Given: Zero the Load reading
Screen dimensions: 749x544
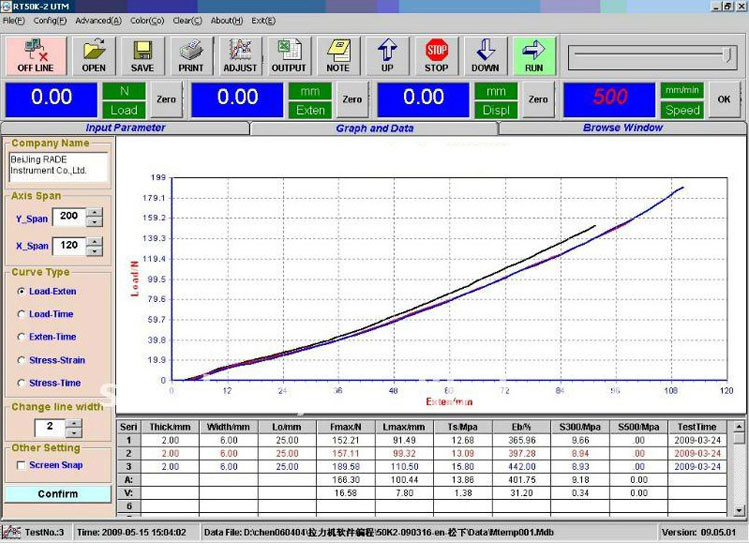Looking at the screenshot, I should pos(166,99).
